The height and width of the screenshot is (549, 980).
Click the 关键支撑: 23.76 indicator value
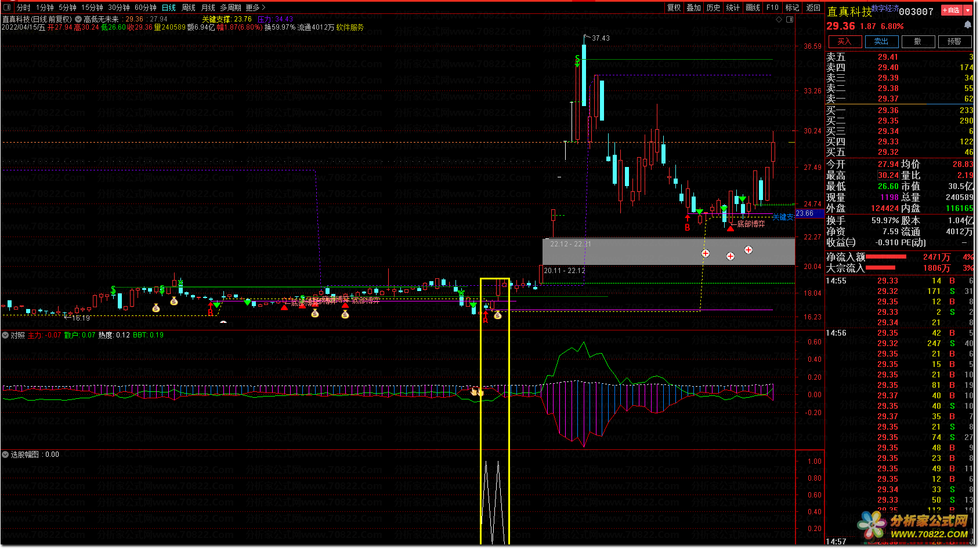pyautogui.click(x=227, y=19)
